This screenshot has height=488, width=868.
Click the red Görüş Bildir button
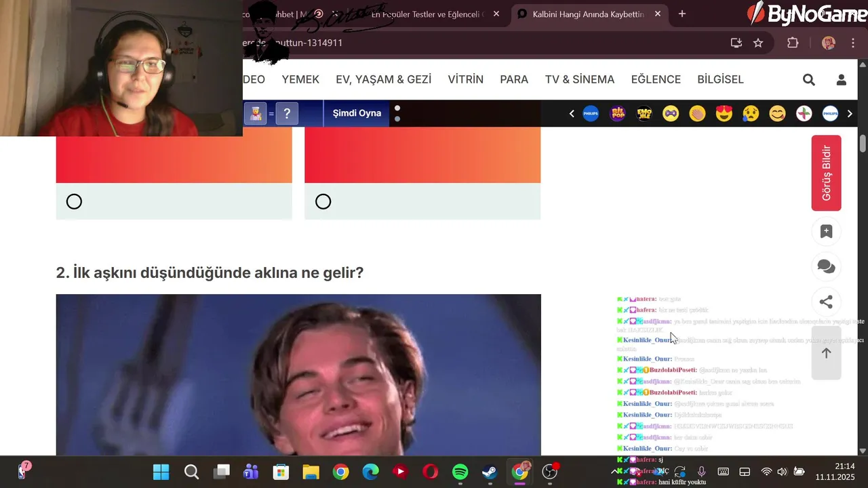point(826,173)
